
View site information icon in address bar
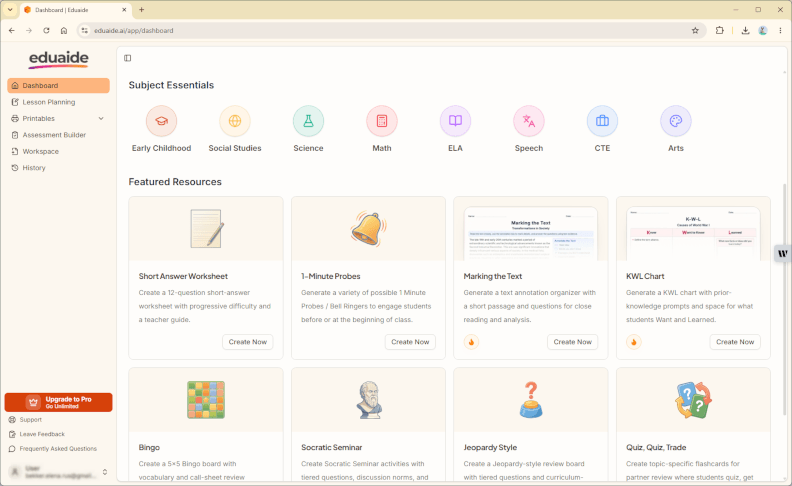(x=84, y=30)
